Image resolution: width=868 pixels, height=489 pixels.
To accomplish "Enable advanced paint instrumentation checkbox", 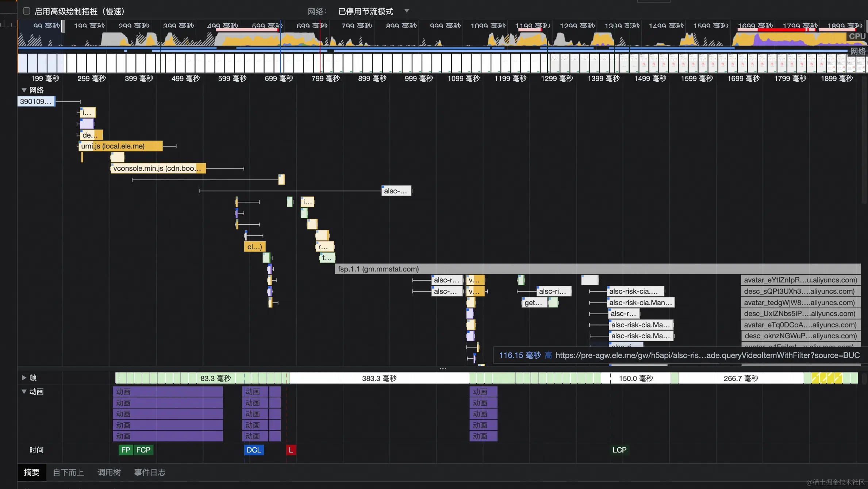I will (27, 11).
